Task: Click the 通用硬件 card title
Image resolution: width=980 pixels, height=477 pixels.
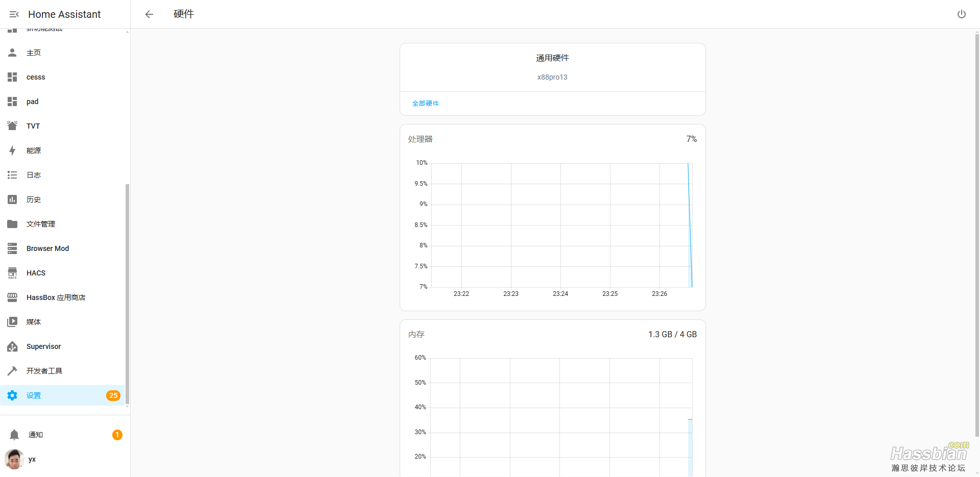Action: coord(552,58)
